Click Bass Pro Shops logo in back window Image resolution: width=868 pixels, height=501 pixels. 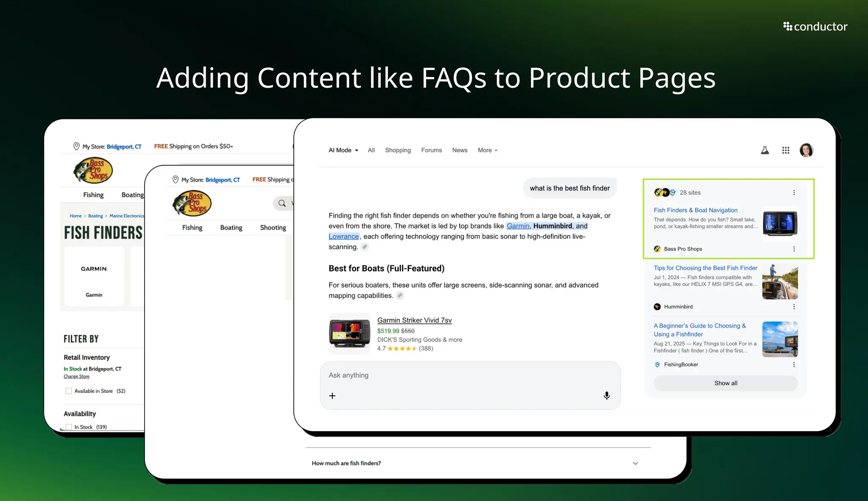[x=93, y=170]
